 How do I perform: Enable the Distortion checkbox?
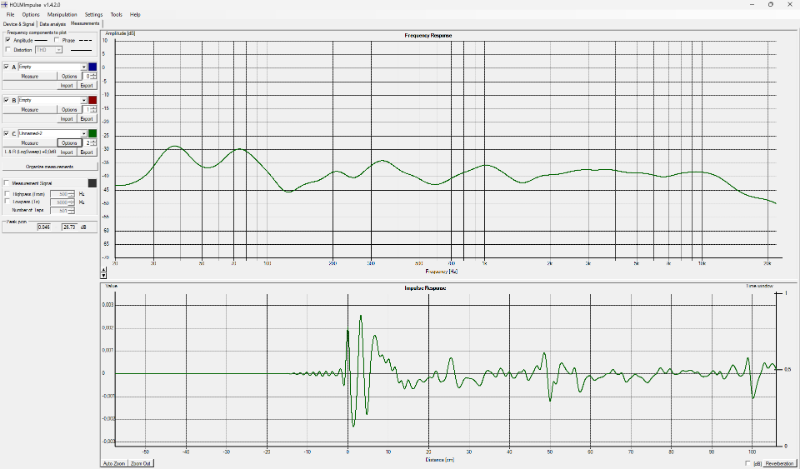pyautogui.click(x=8, y=50)
